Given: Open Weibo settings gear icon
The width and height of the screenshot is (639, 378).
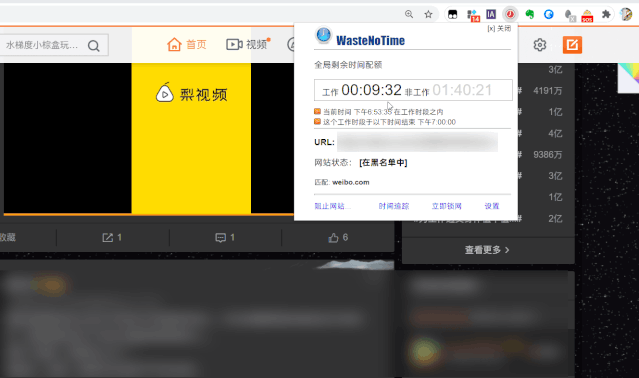Looking at the screenshot, I should pyautogui.click(x=540, y=45).
